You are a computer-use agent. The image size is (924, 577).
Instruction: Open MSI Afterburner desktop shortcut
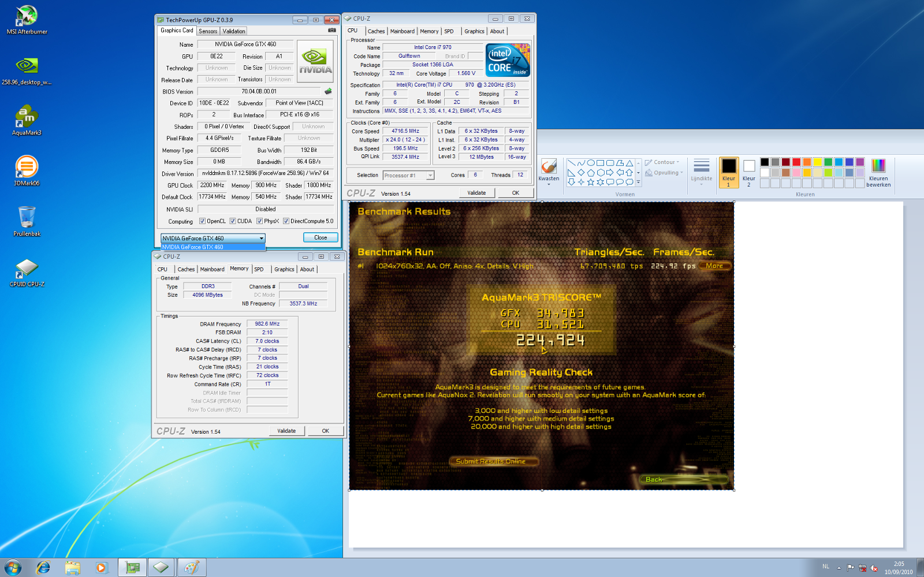pos(27,19)
